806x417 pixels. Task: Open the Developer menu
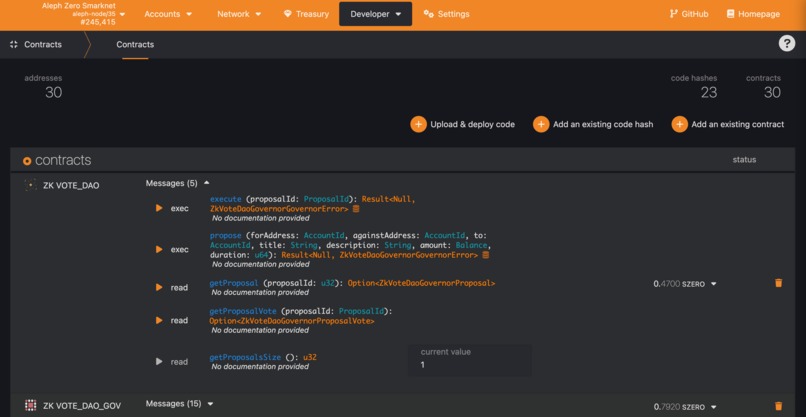tap(375, 14)
